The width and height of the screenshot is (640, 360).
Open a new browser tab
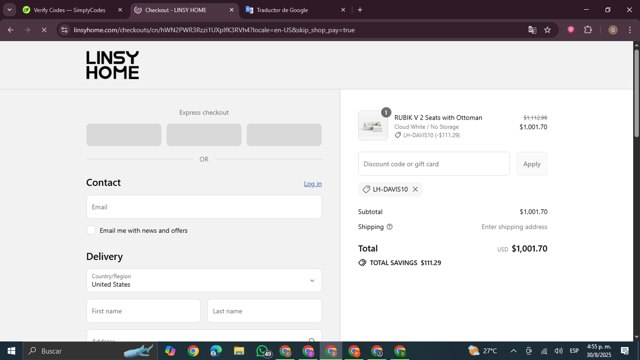[360, 10]
